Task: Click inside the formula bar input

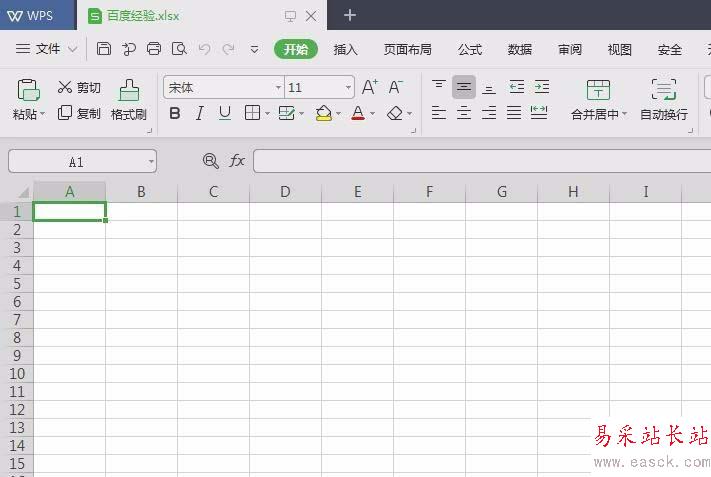Action: [x=482, y=161]
